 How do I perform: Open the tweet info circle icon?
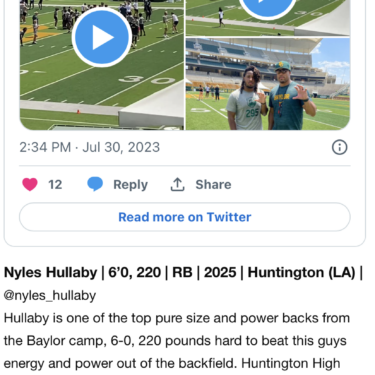pyautogui.click(x=340, y=147)
